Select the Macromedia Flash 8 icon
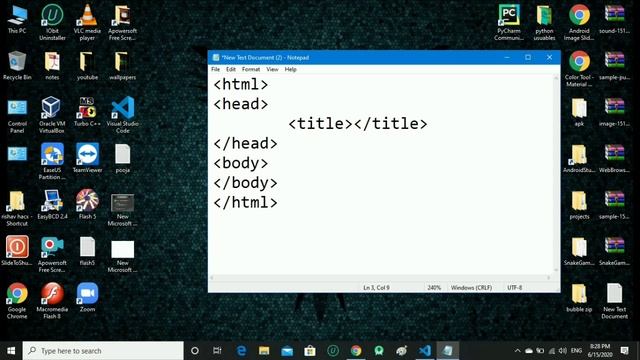 52,301
